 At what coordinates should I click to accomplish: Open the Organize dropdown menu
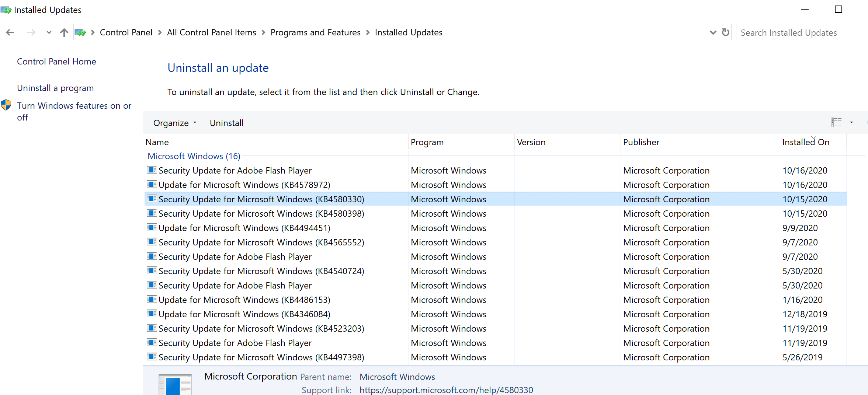tap(175, 123)
